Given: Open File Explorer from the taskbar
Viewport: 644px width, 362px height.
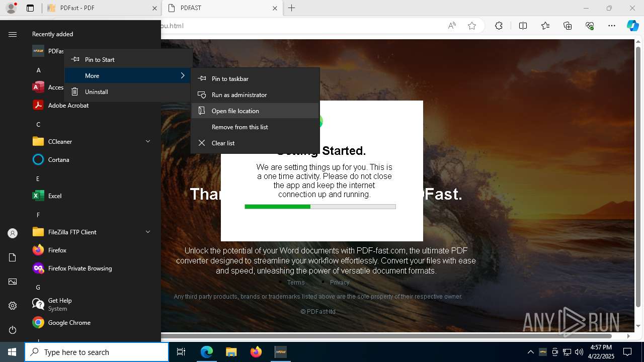Looking at the screenshot, I should click(231, 352).
